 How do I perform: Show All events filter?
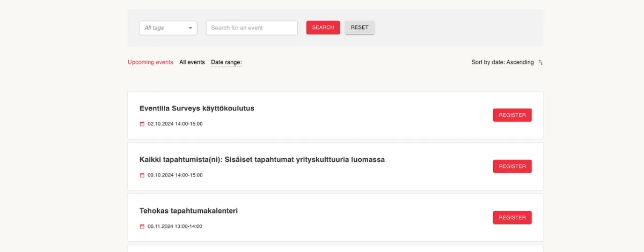192,62
